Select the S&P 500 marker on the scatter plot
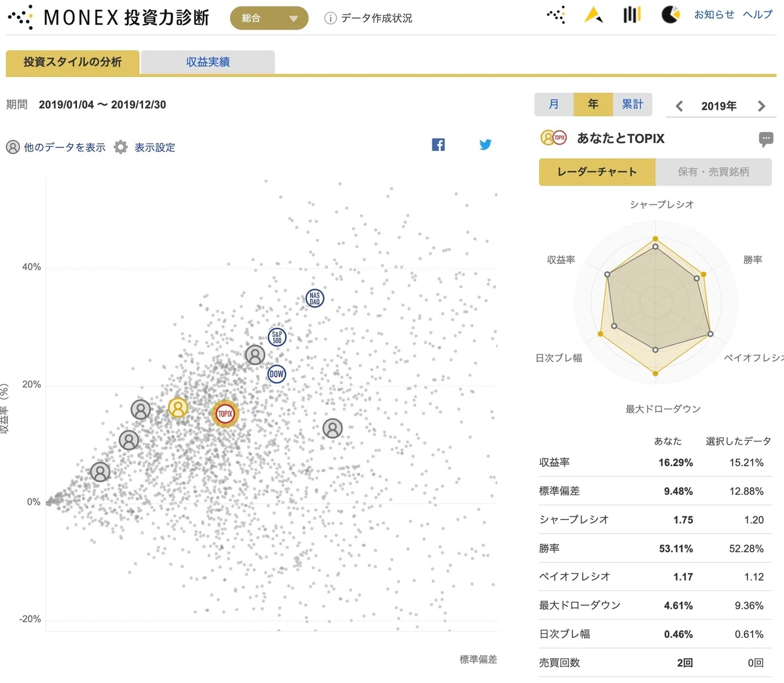 pos(278,338)
